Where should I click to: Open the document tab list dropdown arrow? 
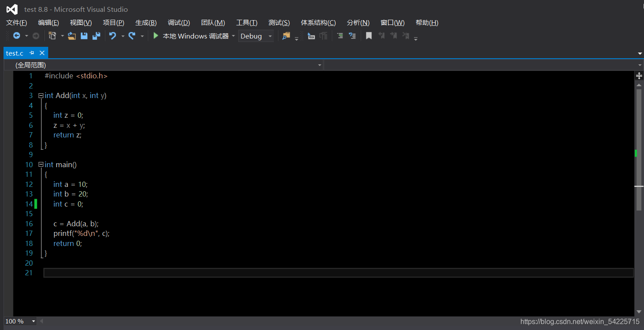640,53
